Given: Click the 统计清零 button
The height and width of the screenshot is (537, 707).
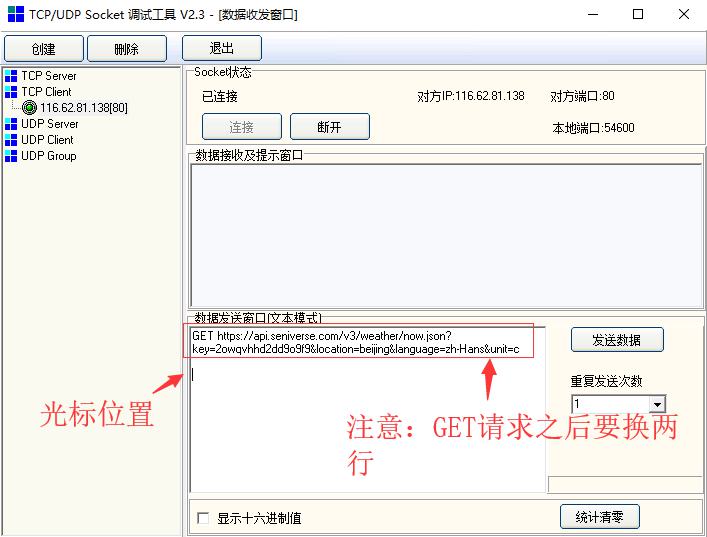Looking at the screenshot, I should pos(600,517).
